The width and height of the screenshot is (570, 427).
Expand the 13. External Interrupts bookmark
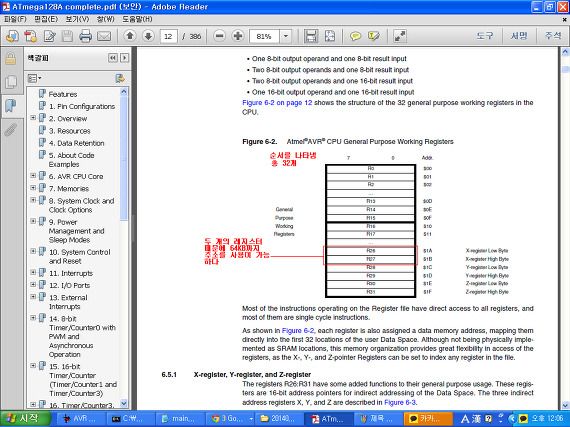(x=33, y=297)
